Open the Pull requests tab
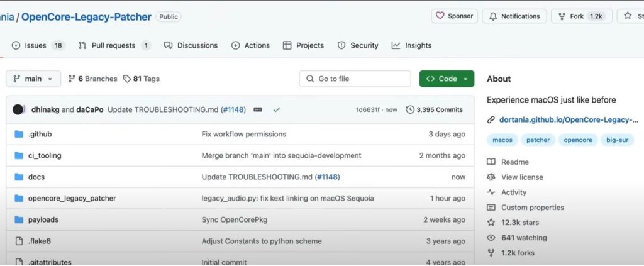This screenshot has height=266, width=644. [x=114, y=45]
